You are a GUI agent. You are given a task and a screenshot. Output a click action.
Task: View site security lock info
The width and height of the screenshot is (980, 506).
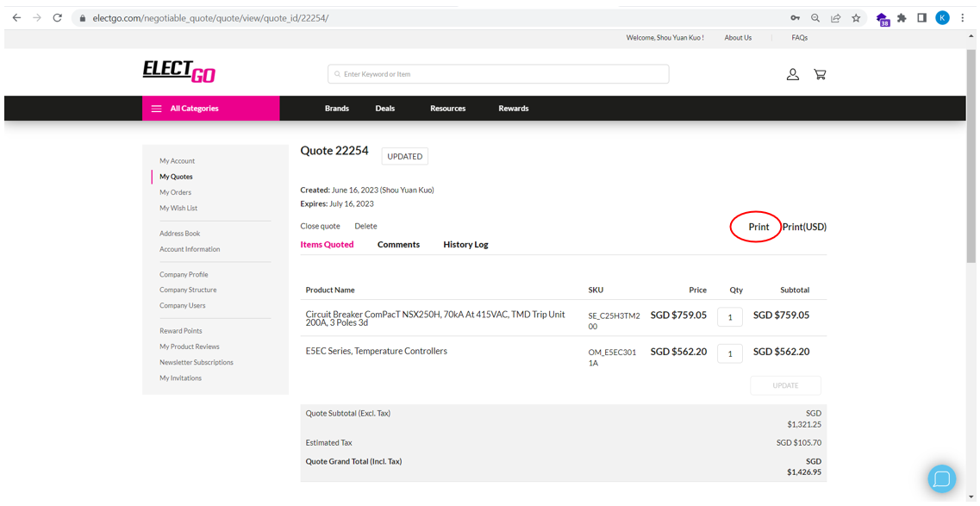coord(82,18)
